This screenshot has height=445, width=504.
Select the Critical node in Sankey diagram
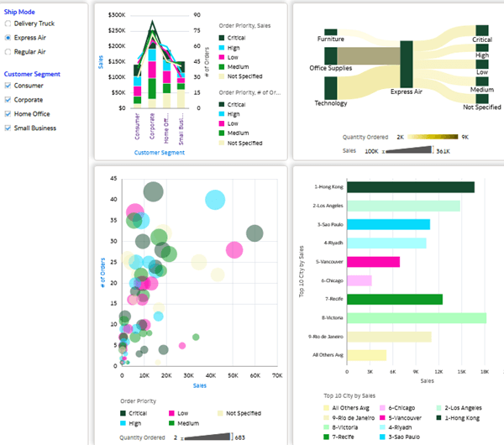(482, 30)
